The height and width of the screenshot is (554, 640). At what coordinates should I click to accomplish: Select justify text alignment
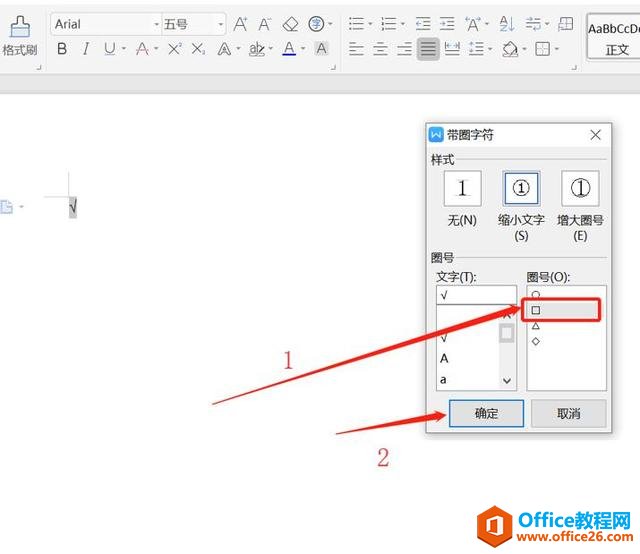tap(428, 48)
